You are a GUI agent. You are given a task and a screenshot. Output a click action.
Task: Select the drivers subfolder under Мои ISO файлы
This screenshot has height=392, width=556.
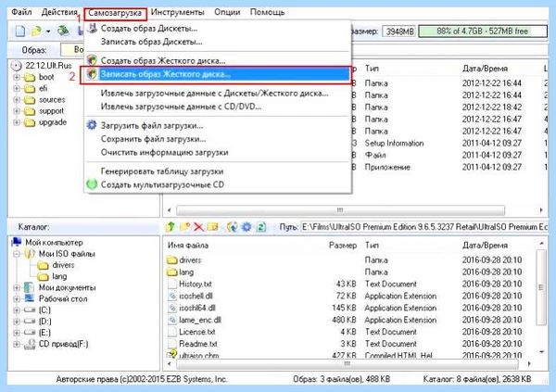pyautogui.click(x=63, y=265)
